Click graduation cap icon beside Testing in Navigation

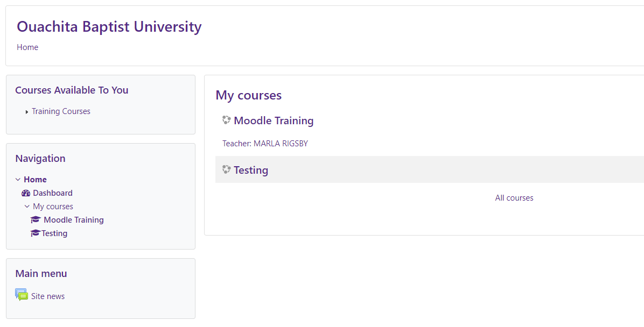pos(36,233)
